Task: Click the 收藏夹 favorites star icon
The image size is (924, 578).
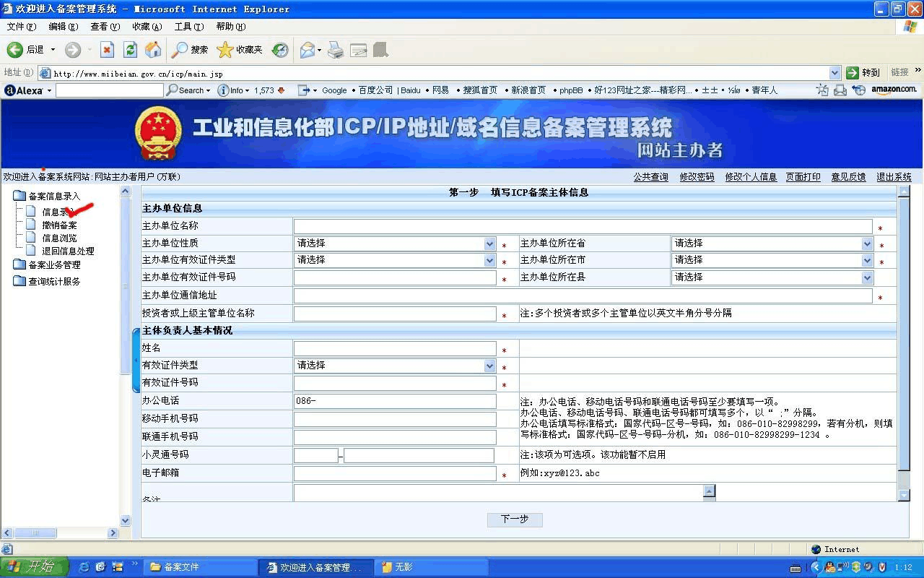Action: (225, 50)
